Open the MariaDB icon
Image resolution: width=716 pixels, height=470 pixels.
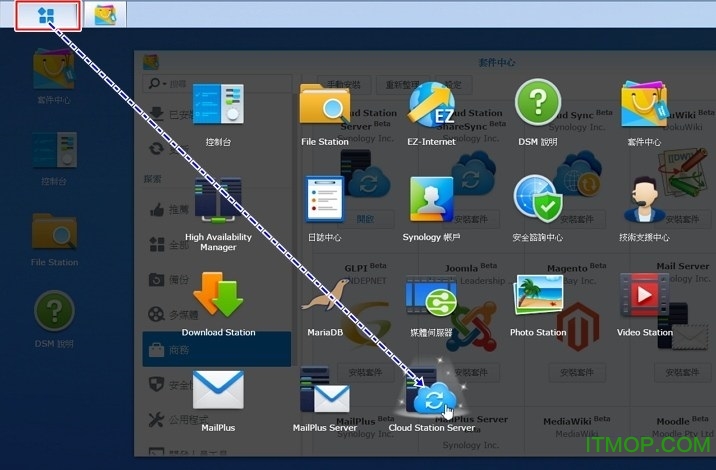click(x=324, y=298)
